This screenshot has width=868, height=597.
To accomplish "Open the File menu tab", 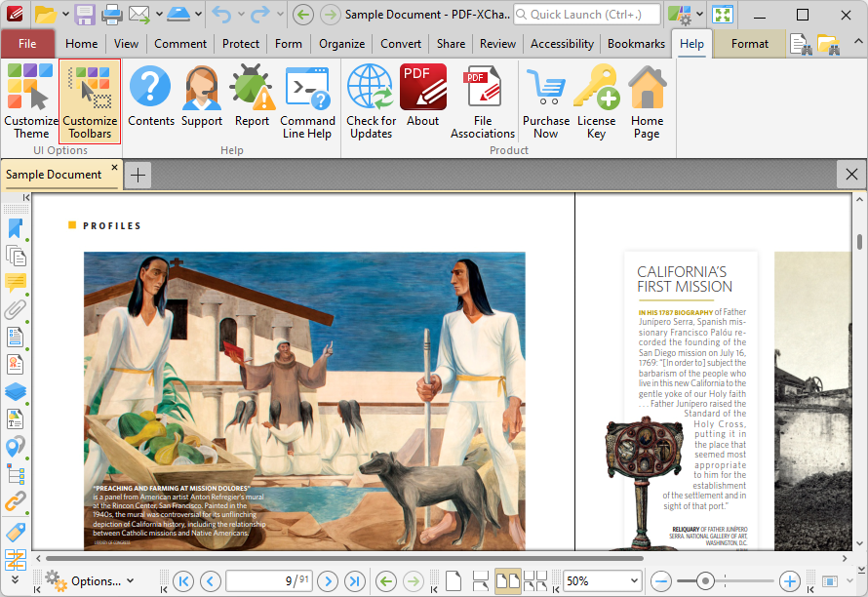I will tap(27, 44).
